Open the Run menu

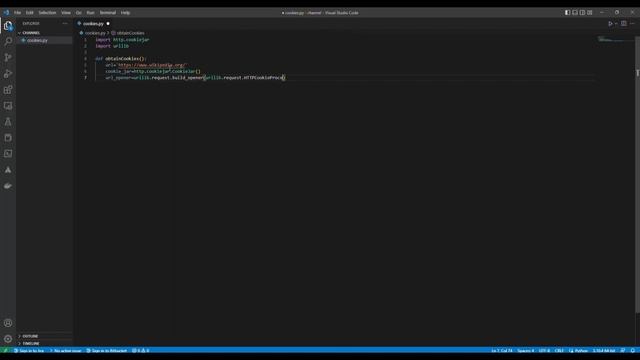(x=90, y=13)
